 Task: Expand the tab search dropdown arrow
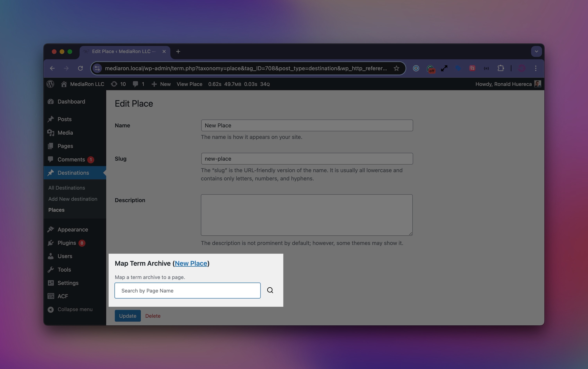(536, 51)
